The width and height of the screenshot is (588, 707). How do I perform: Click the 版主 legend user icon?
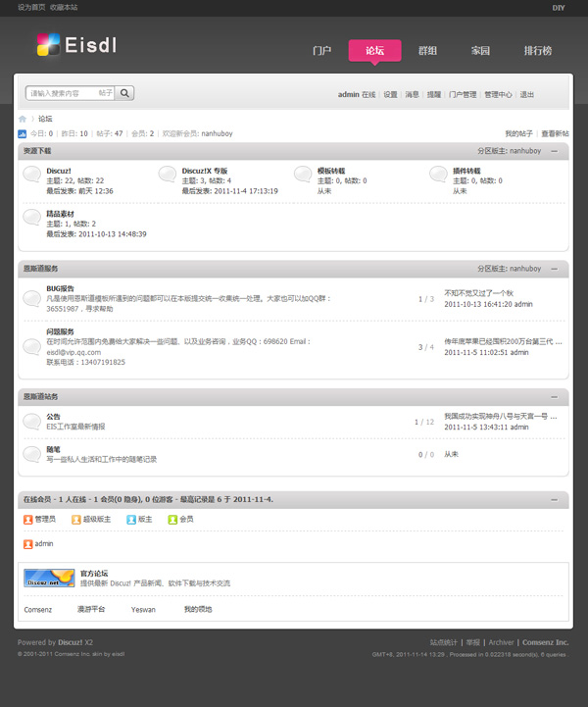[131, 520]
